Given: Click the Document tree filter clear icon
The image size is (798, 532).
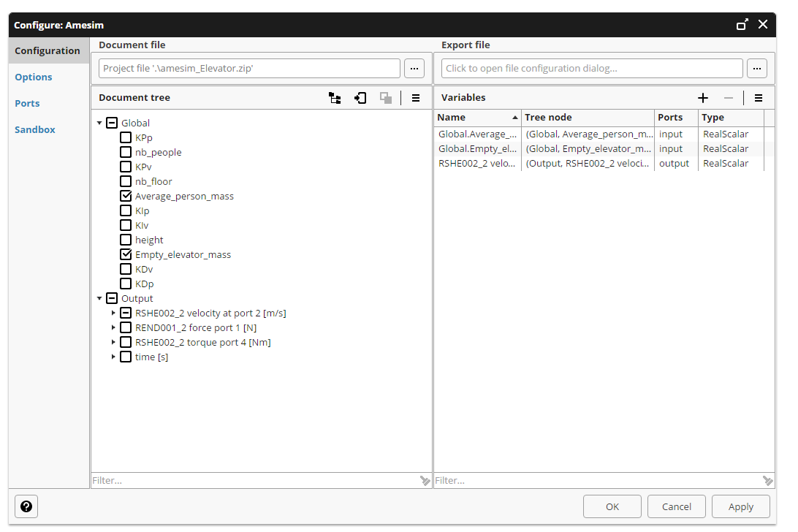Looking at the screenshot, I should (425, 481).
